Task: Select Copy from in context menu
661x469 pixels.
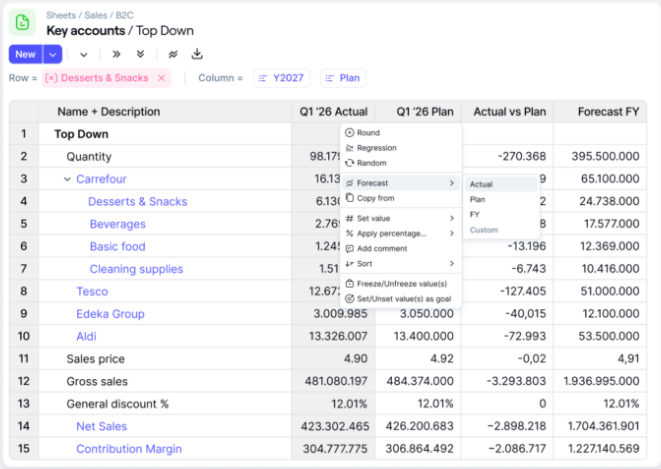Action: coord(401,198)
